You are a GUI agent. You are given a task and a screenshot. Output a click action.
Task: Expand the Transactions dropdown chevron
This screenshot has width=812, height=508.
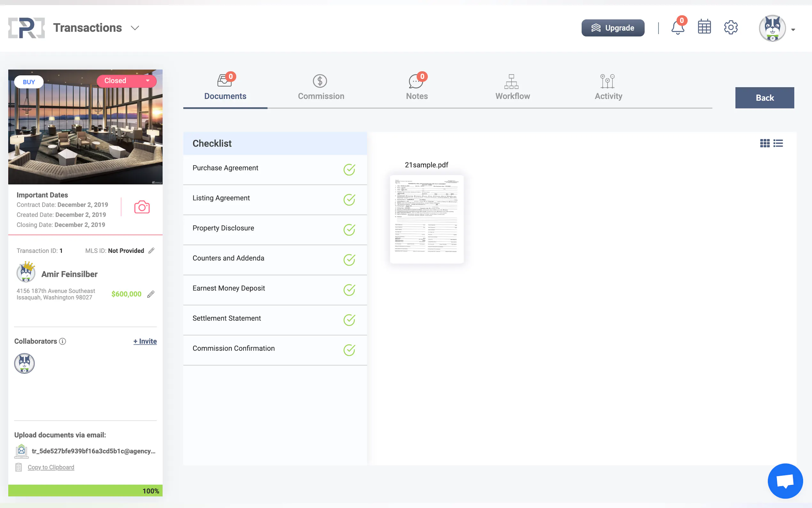point(135,28)
